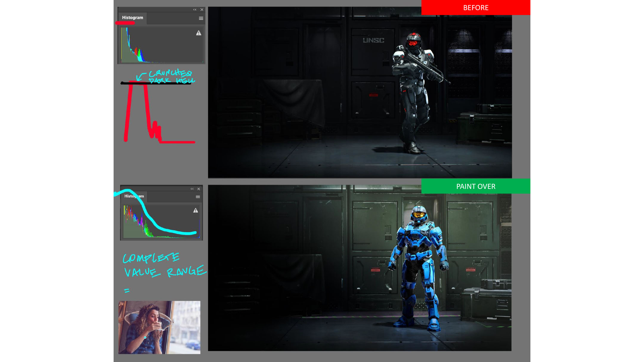Open the bottom Histogram panel options menu
Viewport: 644px width, 362px height.
coord(198,197)
